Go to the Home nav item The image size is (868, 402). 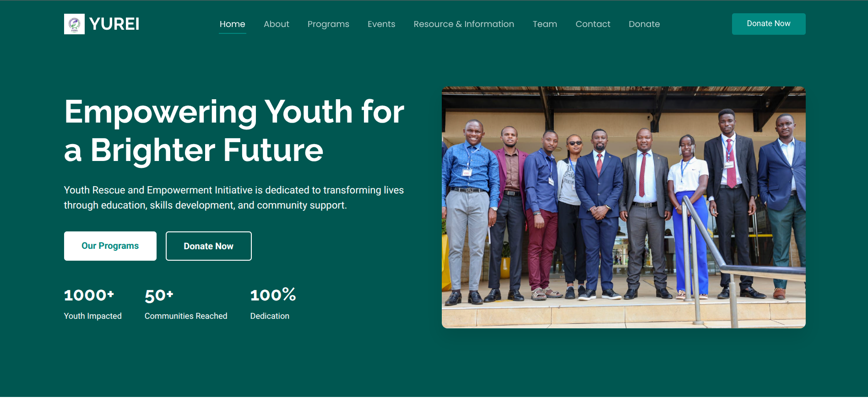click(x=232, y=24)
